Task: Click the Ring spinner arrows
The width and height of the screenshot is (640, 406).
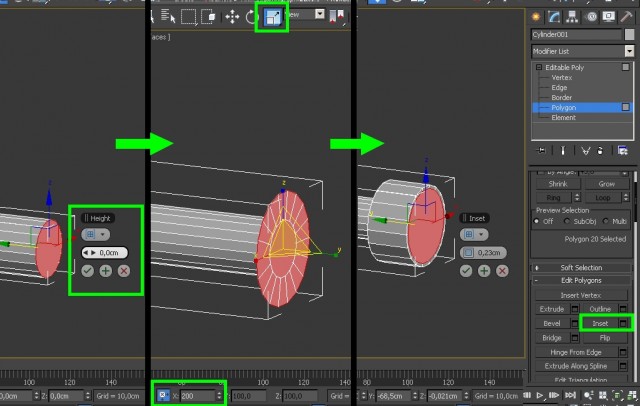Action: tap(577, 197)
